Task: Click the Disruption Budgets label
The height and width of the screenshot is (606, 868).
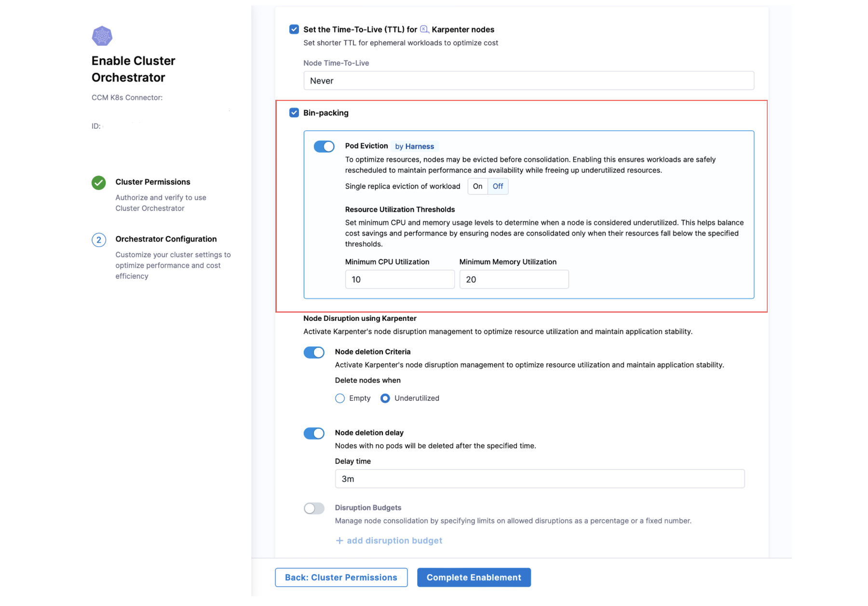Action: (368, 508)
